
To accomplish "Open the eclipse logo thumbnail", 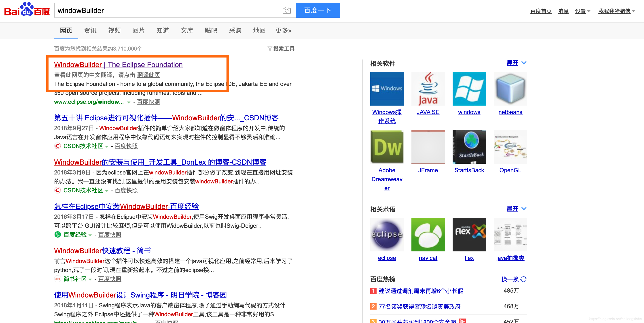I will tap(387, 234).
